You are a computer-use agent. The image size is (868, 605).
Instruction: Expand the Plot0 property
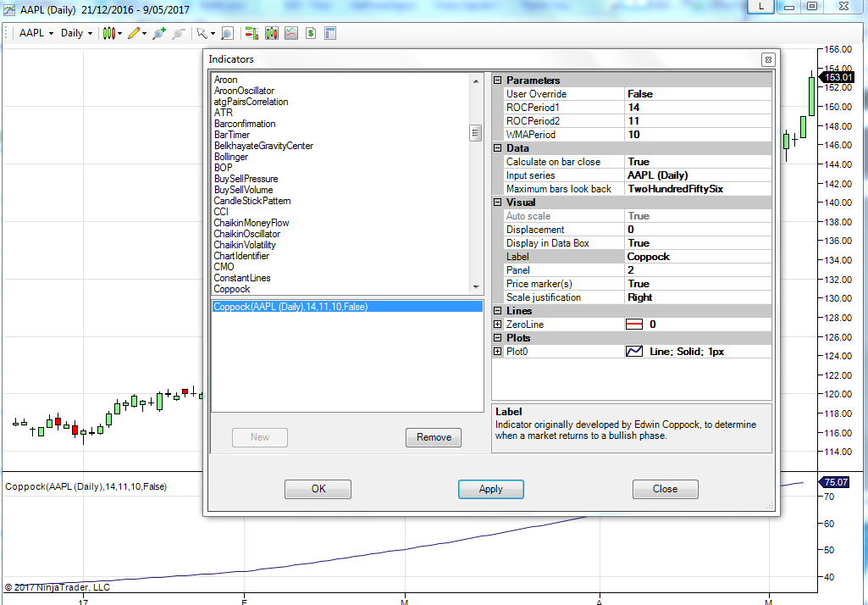tap(497, 352)
